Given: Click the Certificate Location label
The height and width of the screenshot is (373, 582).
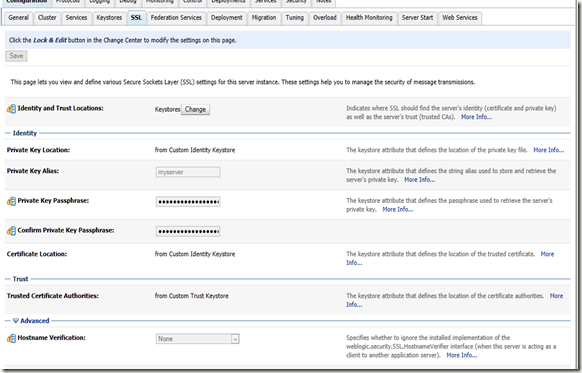Looking at the screenshot, I should point(37,254).
